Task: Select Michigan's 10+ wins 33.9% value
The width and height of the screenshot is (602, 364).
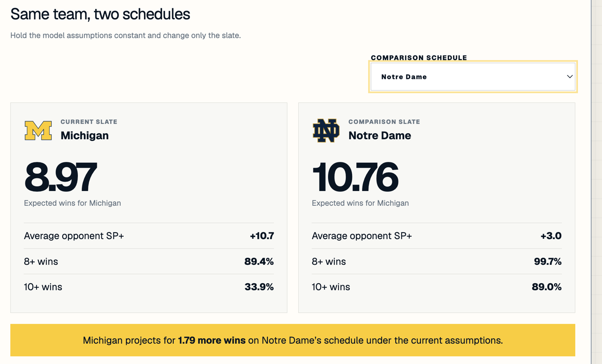Action: [259, 287]
